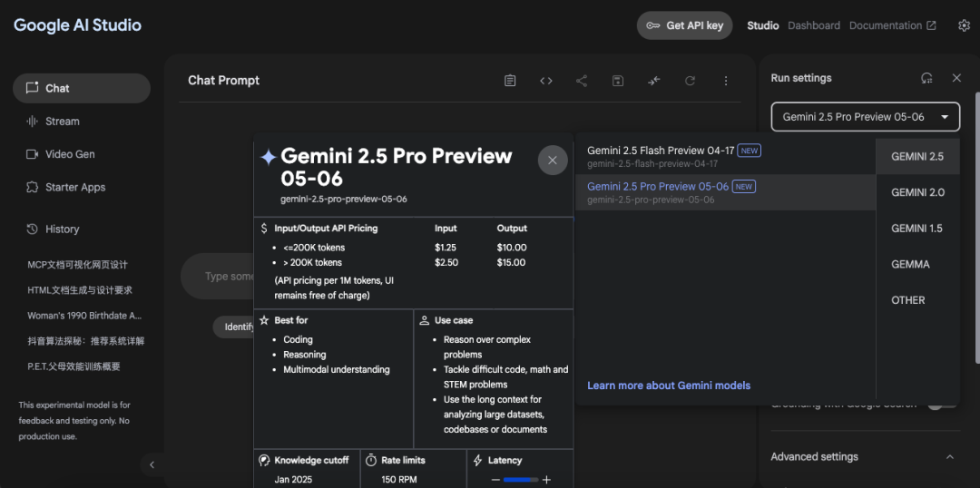Choose the OTHER model category
The width and height of the screenshot is (980, 488).
[x=917, y=300]
